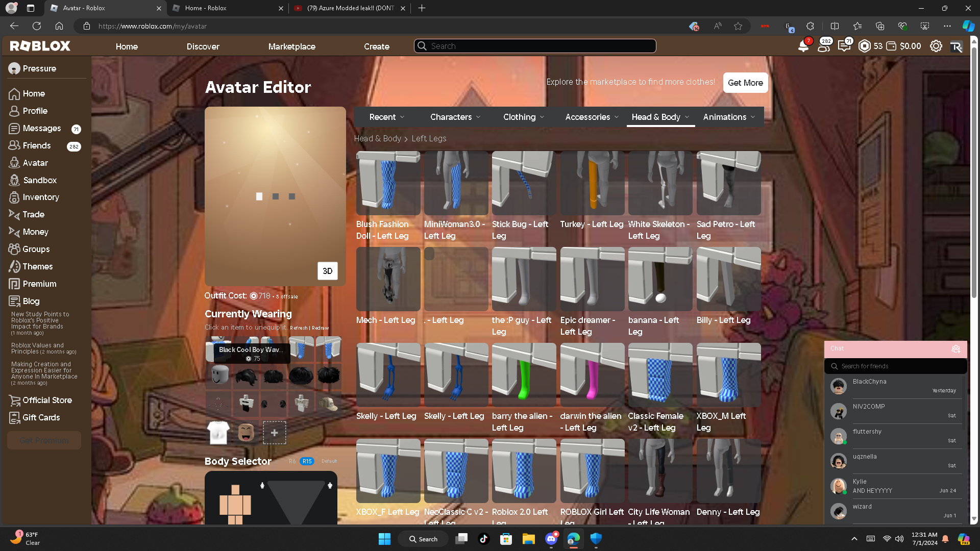The width and height of the screenshot is (980, 551).
Task: Expand the Animations dropdown
Action: (729, 117)
